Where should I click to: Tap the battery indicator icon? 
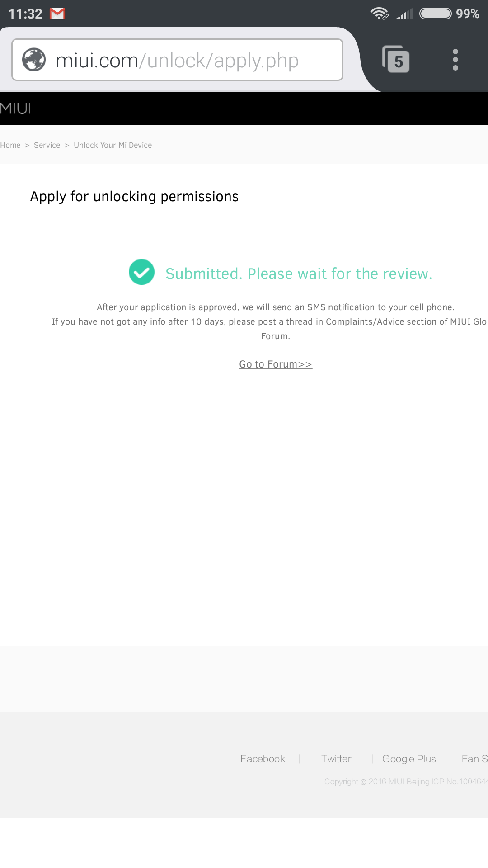[x=436, y=14]
